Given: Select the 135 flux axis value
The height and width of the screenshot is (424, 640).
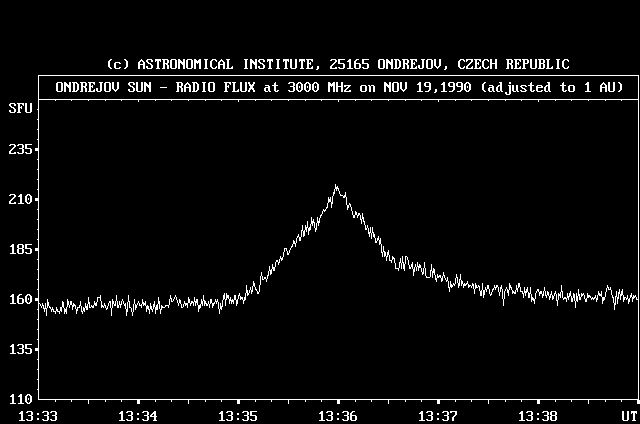Looking at the screenshot, I should pos(22,349).
